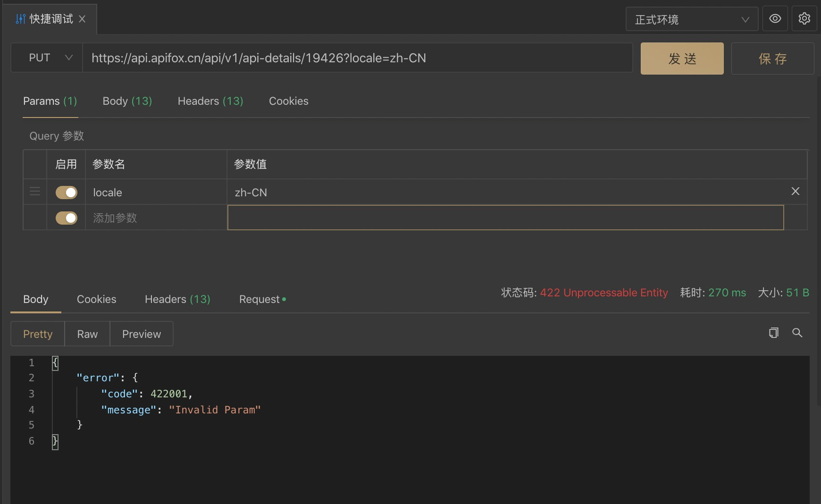Open the request Headers (13) tab
The image size is (821, 504).
pyautogui.click(x=210, y=101)
